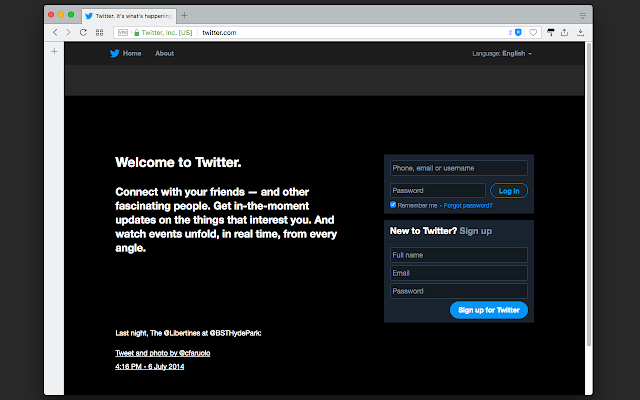
Task: Click the sidebar plus icon
Action: [54, 51]
